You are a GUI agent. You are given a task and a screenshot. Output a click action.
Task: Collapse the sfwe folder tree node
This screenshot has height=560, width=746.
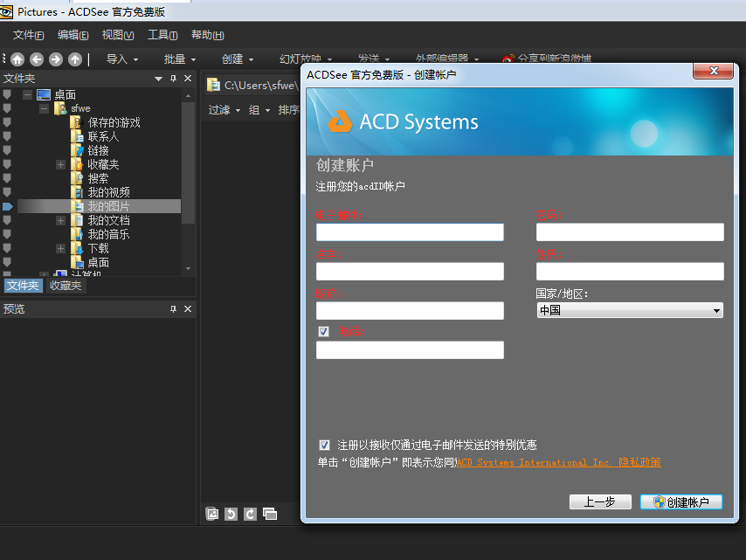tap(44, 108)
